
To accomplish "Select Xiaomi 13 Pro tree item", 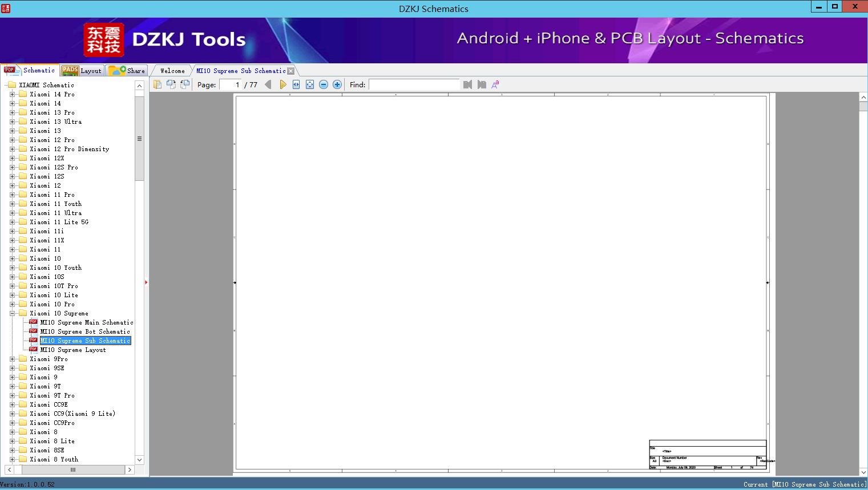I will pyautogui.click(x=52, y=112).
